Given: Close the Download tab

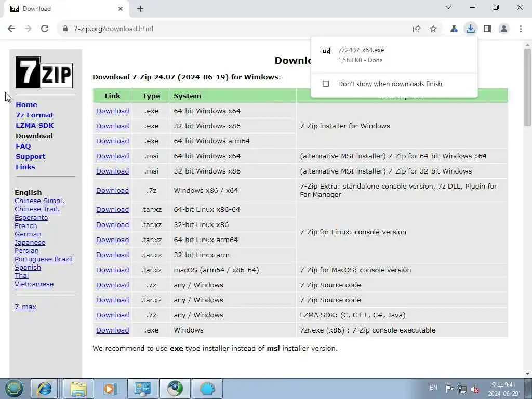Looking at the screenshot, I should 121,9.
